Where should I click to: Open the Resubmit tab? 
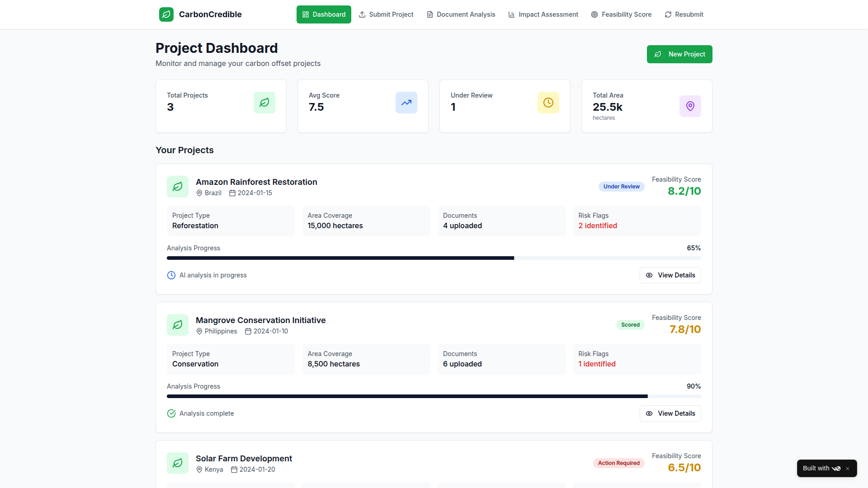684,14
